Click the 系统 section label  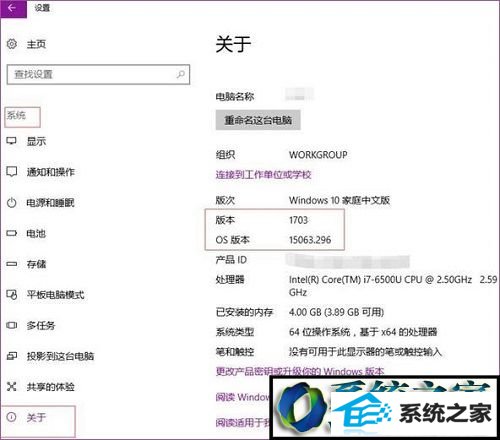click(16, 115)
